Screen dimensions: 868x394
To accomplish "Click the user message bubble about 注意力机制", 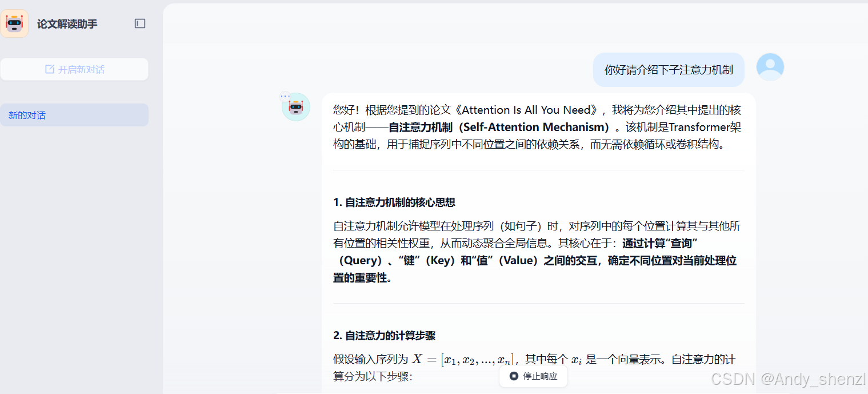I will pos(669,69).
